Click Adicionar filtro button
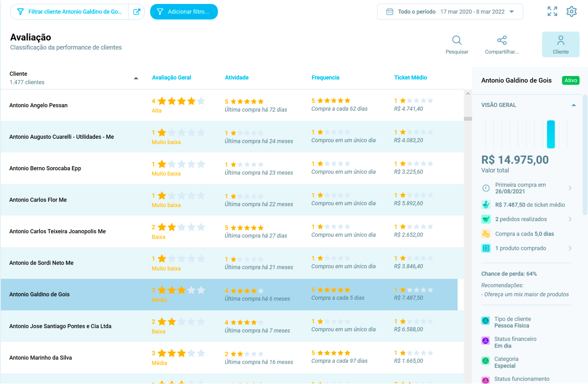The image size is (588, 384). pyautogui.click(x=184, y=12)
